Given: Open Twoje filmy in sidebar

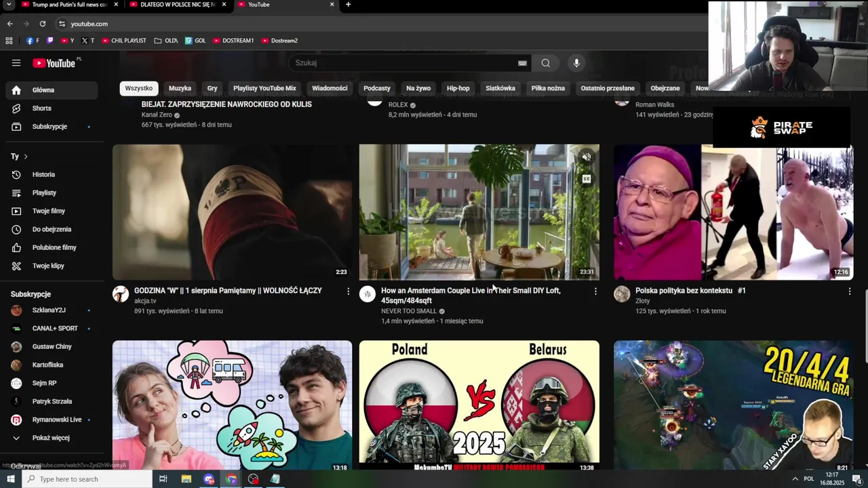Looking at the screenshot, I should pyautogui.click(x=52, y=211).
